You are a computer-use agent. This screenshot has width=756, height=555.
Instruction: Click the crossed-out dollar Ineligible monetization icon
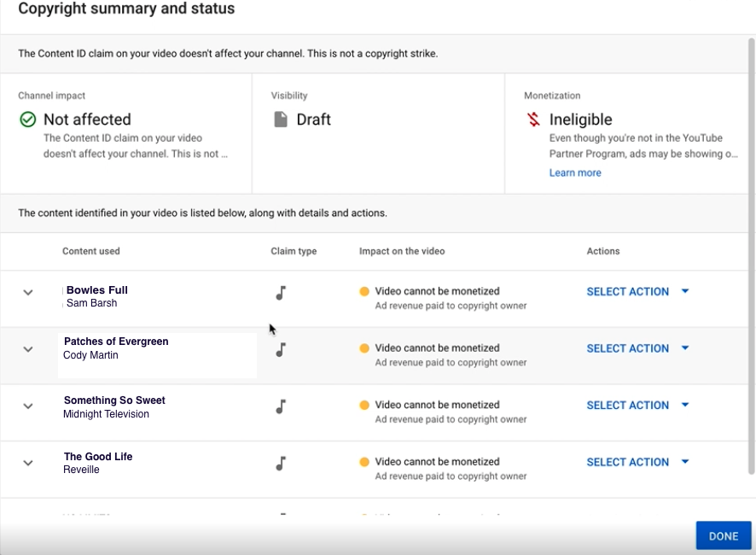coord(533,120)
